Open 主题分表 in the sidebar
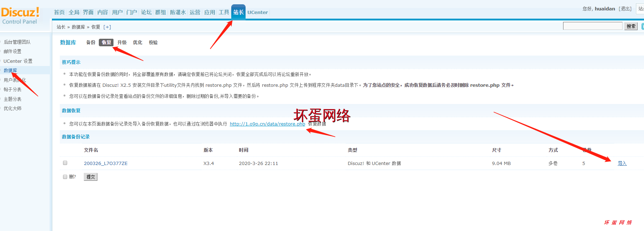The width and height of the screenshot is (644, 231). coord(13,99)
